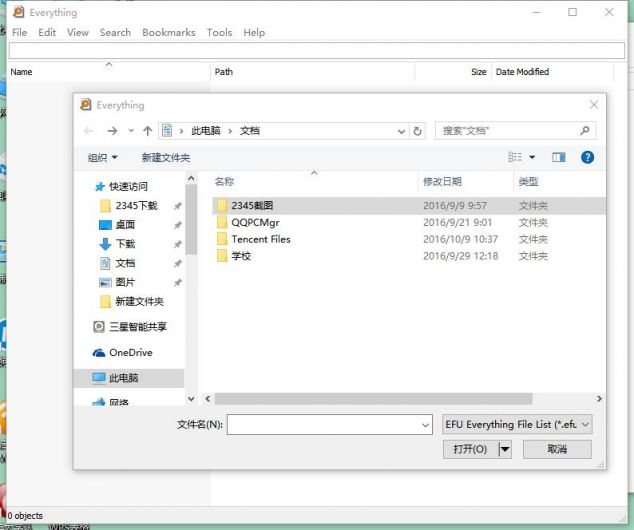Screen dimensions: 634x530
Task: Open the arrow beside 打开(O) button
Action: (505, 449)
